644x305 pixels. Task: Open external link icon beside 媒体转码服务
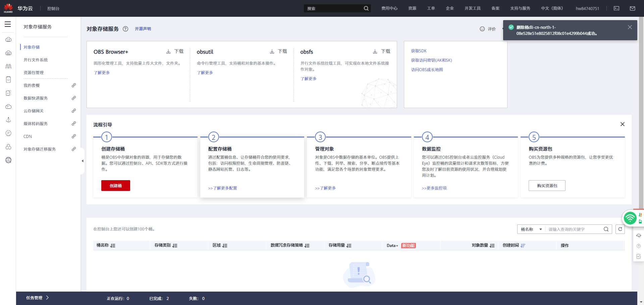coord(74,123)
